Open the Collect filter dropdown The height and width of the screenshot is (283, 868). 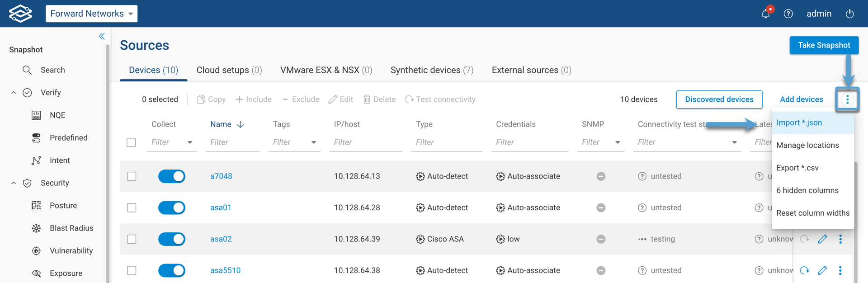(x=190, y=142)
